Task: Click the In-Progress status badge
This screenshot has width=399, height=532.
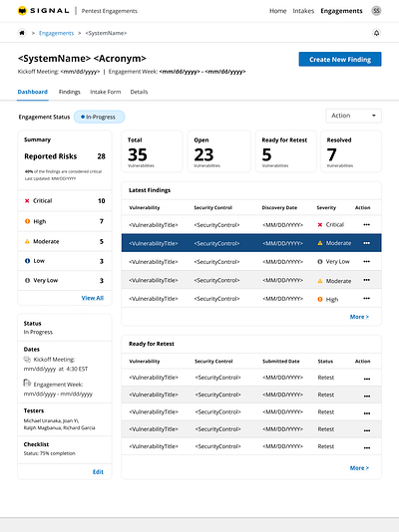Action: pos(99,117)
